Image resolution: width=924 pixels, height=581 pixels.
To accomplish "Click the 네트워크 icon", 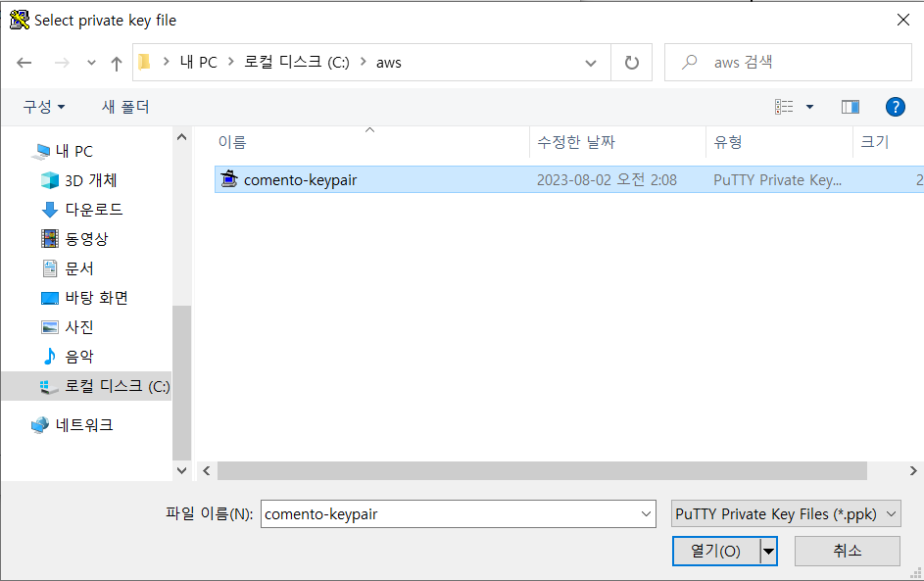I will coord(40,425).
